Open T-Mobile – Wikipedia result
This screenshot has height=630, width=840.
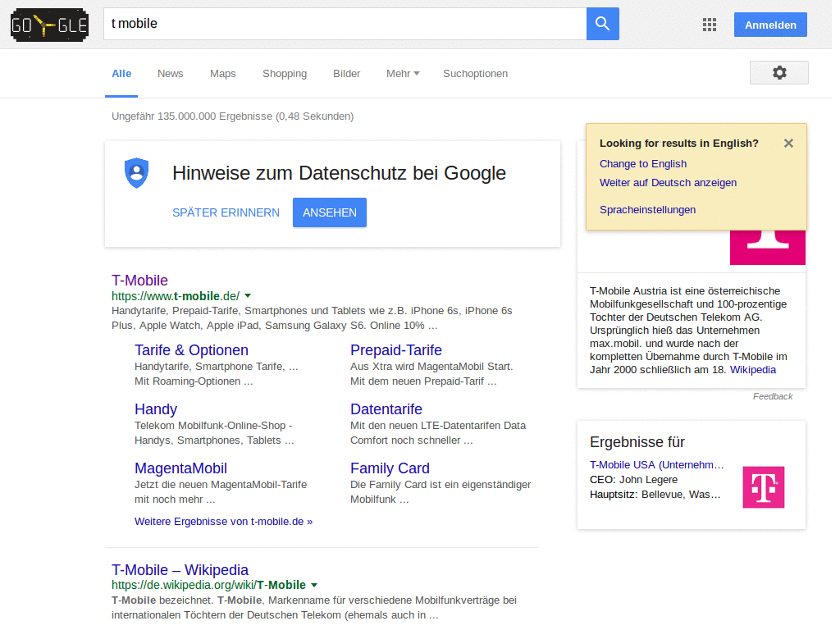pos(180,569)
